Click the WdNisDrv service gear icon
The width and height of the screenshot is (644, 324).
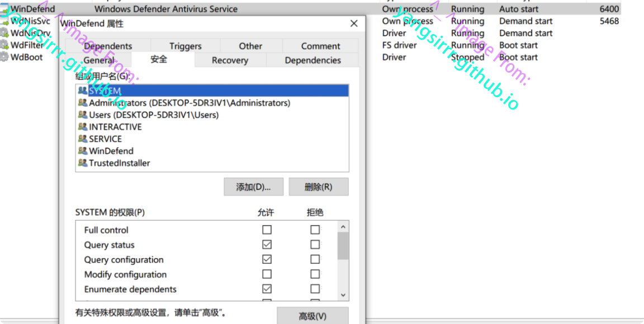[x=4, y=34]
